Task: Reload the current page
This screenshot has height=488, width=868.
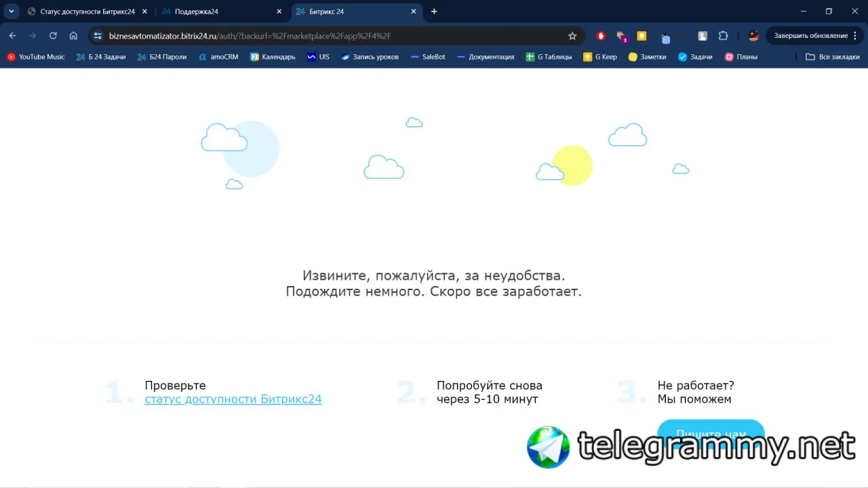Action: [x=53, y=36]
